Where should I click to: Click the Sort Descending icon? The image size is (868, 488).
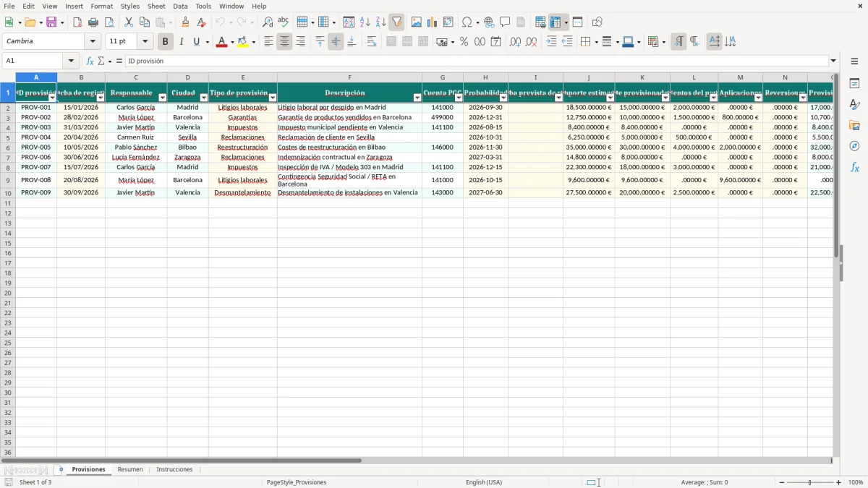pos(380,22)
